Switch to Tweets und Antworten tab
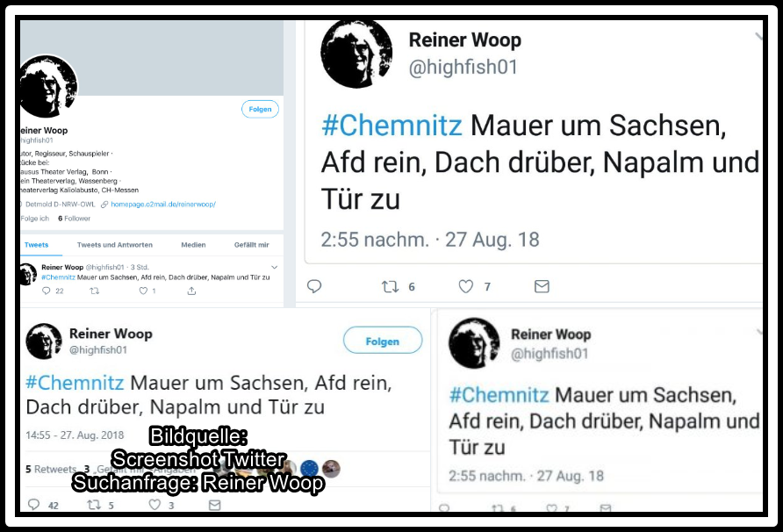This screenshot has width=783, height=532. 115,245
